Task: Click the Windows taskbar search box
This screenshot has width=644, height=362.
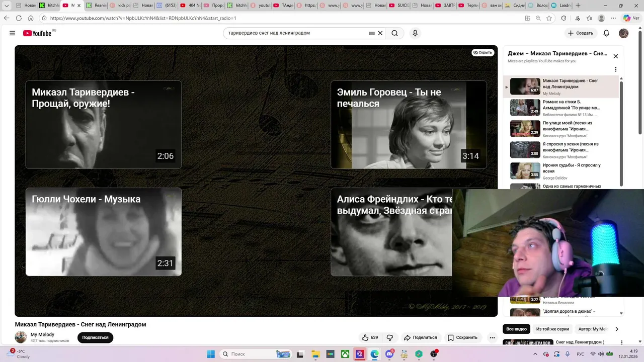Action: [256, 354]
